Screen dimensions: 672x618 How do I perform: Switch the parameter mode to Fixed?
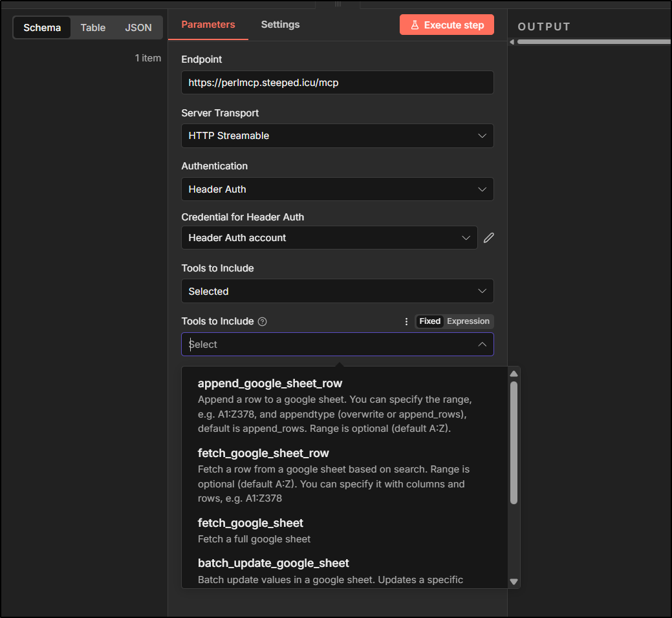point(429,321)
